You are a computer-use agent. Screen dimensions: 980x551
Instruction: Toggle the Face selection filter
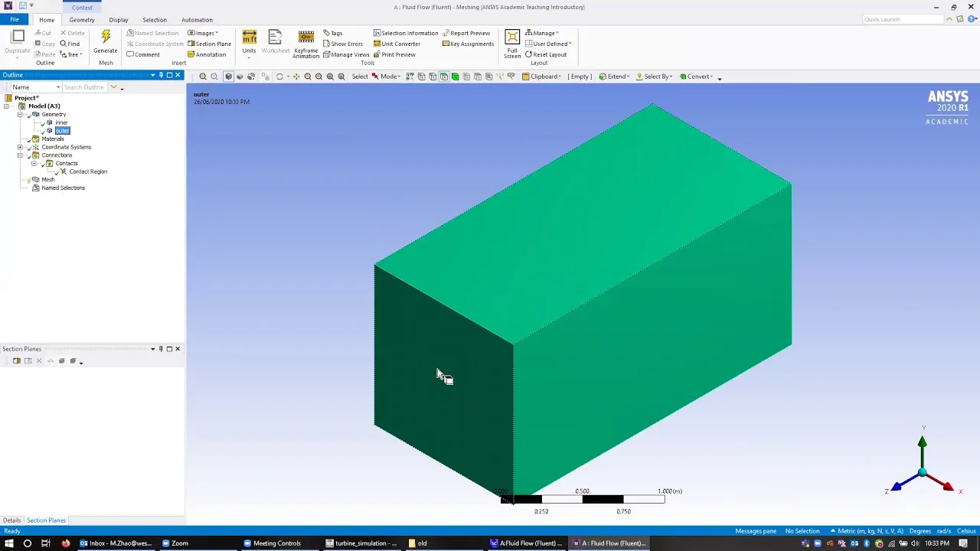tap(443, 77)
